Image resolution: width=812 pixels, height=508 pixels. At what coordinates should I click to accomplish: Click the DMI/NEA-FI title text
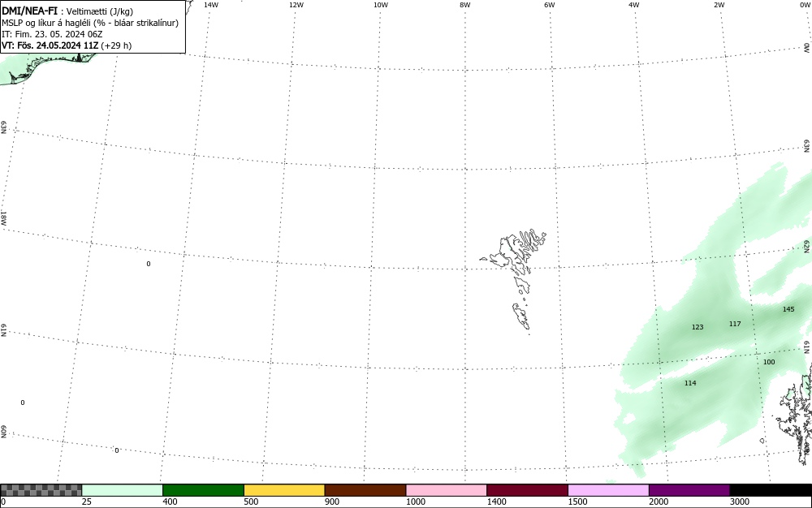pyautogui.click(x=29, y=11)
